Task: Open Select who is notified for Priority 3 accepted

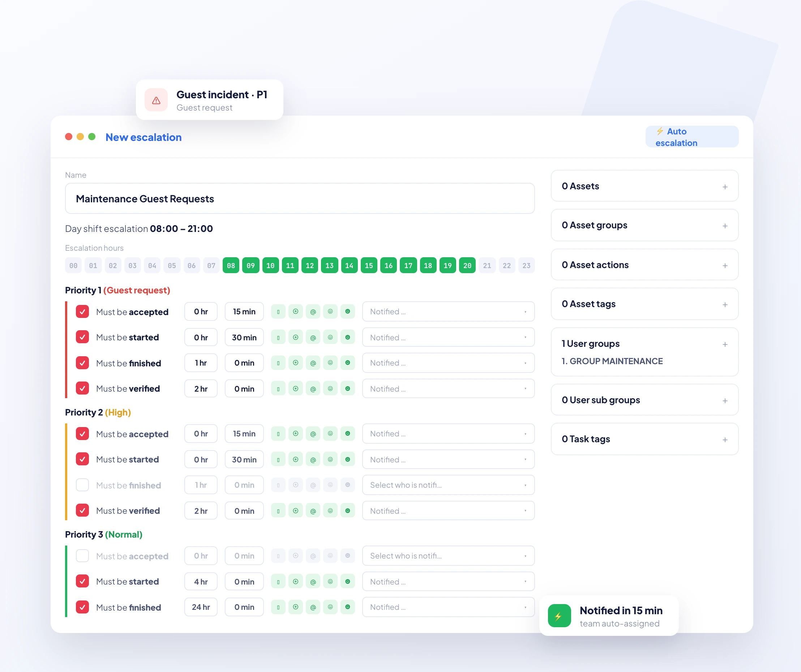Action: (448, 556)
